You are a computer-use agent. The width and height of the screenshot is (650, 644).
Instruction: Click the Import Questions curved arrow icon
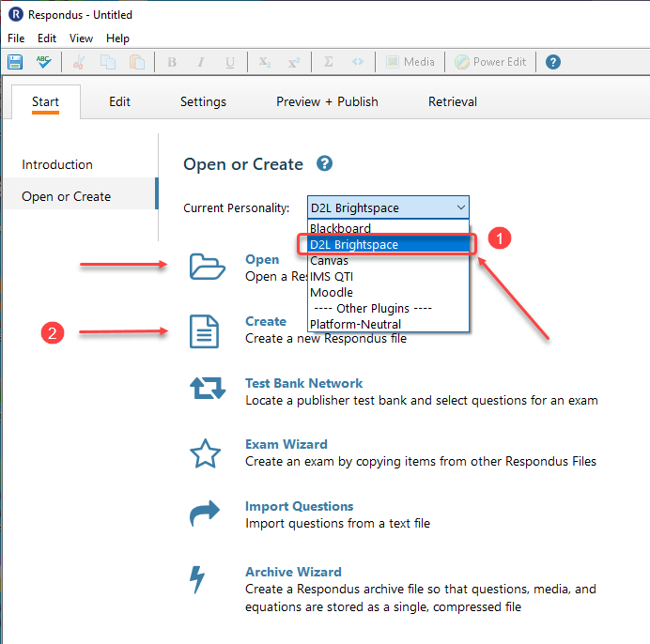coord(205,514)
